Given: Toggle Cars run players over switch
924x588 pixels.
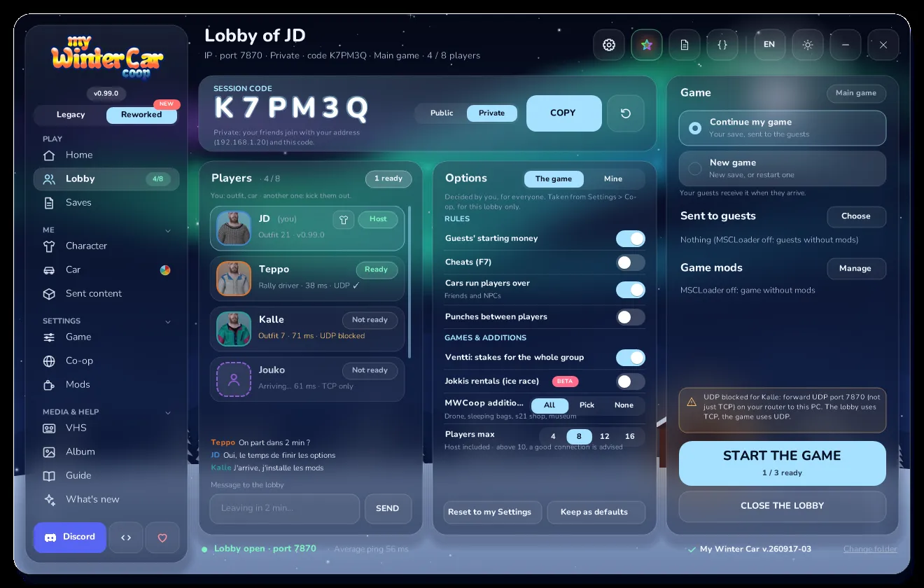Looking at the screenshot, I should (x=631, y=289).
